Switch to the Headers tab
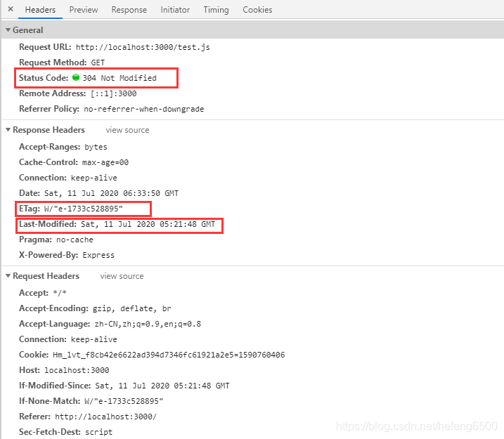The height and width of the screenshot is (439, 504). click(x=40, y=10)
